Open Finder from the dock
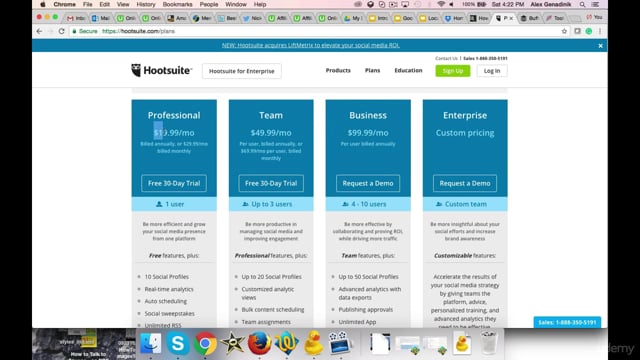 pyautogui.click(x=151, y=343)
